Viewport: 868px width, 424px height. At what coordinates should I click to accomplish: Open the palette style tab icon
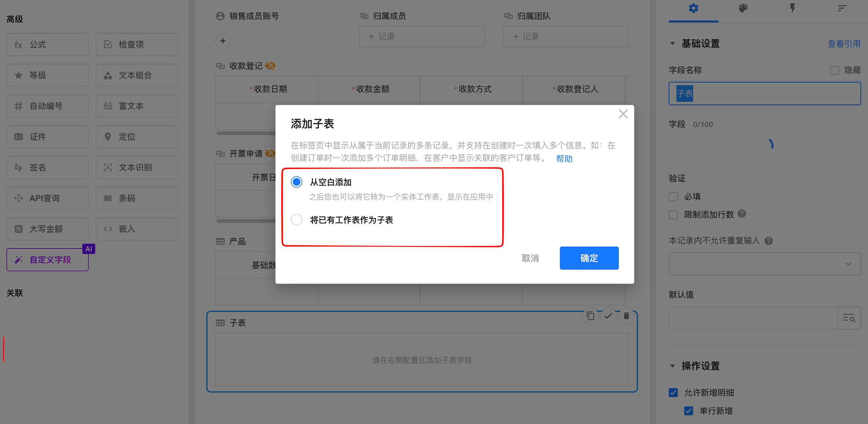[x=743, y=8]
